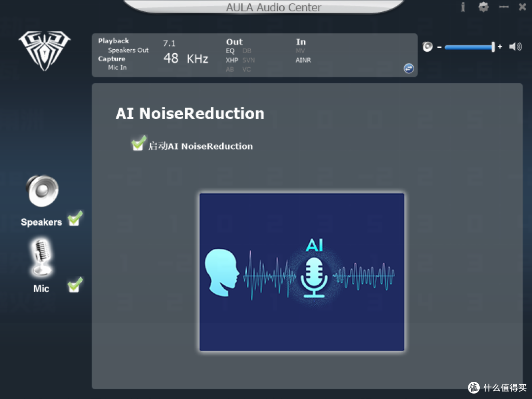The height and width of the screenshot is (399, 532).
Task: Click the Capture heading in status panel
Action: pos(112,59)
